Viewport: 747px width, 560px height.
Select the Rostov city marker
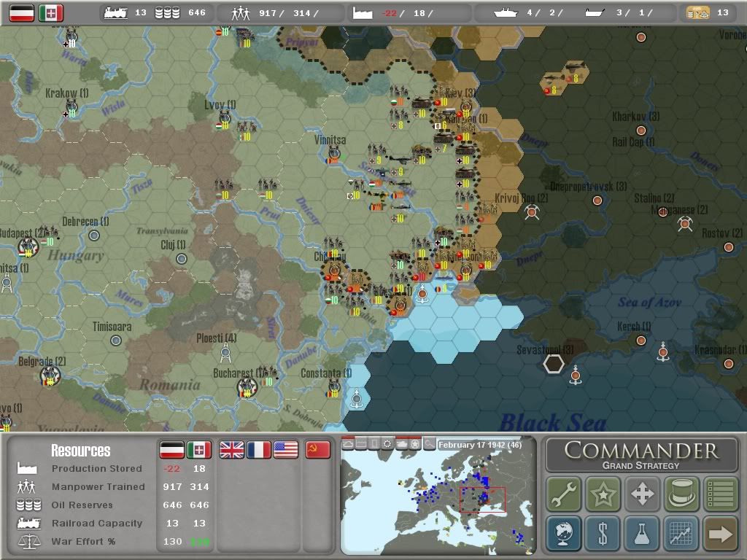click(x=729, y=246)
